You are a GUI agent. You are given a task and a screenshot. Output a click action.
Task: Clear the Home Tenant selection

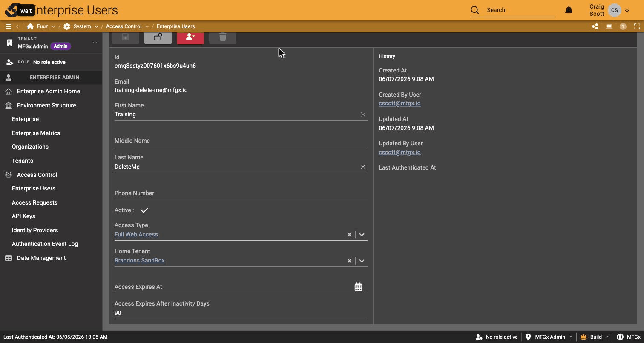pos(349,261)
